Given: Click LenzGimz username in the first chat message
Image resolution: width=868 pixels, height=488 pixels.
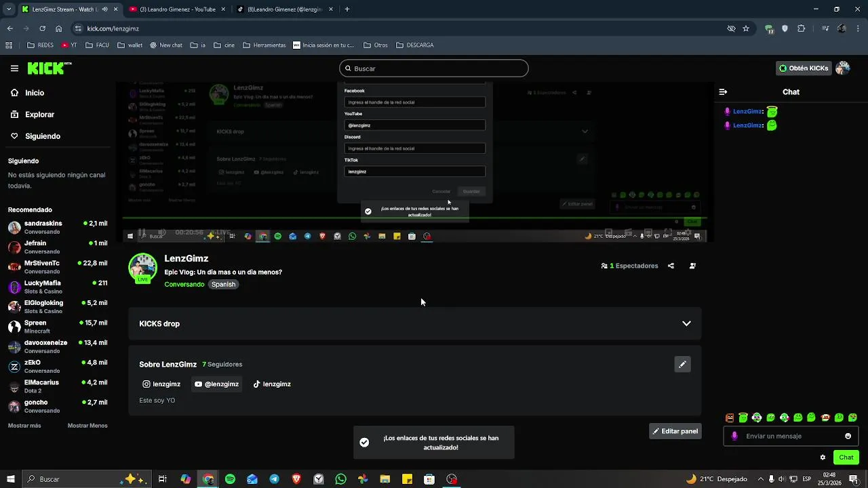Looking at the screenshot, I should tap(748, 112).
